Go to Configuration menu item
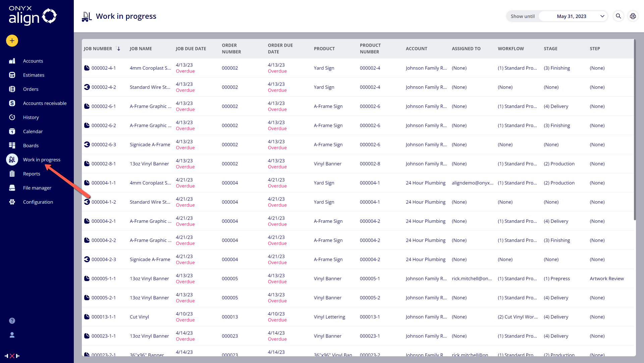644x363 pixels. [x=38, y=202]
